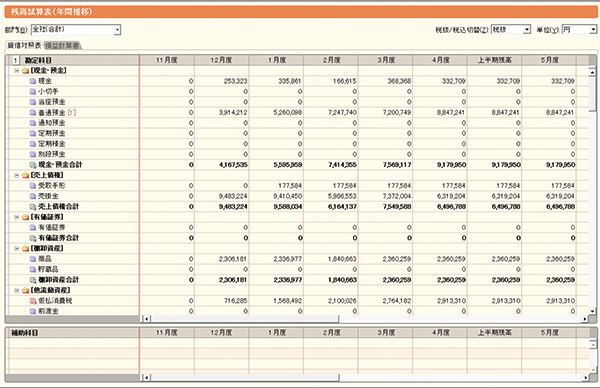600x388 pixels.
Task: Select the 仮払消費税 account icon
Action: pyautogui.click(x=33, y=301)
